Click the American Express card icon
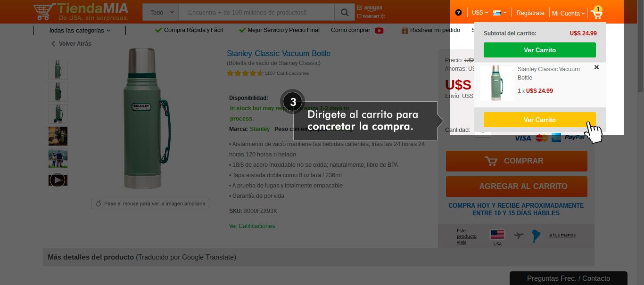644x285 pixels. pos(556,138)
